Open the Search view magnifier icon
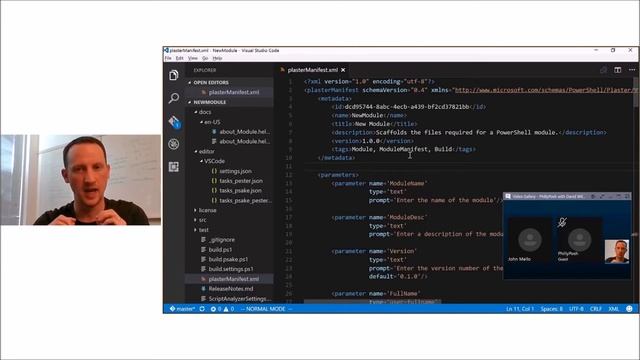Screen dimensions: 640x360 click(174, 98)
